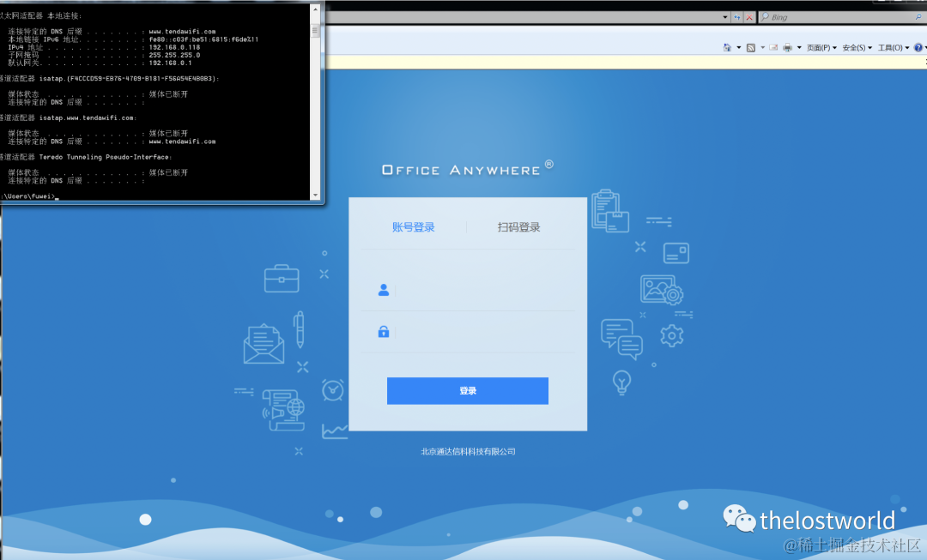
Task: Click the magnifier search button in Bing box
Action: click(918, 17)
